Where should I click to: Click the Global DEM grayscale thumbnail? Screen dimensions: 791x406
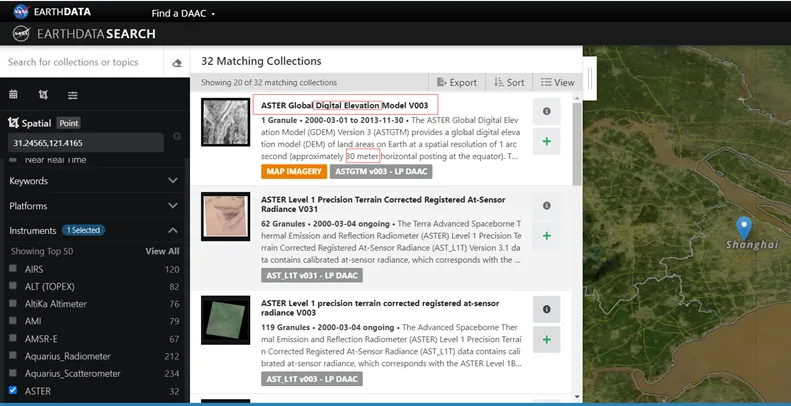click(x=225, y=122)
